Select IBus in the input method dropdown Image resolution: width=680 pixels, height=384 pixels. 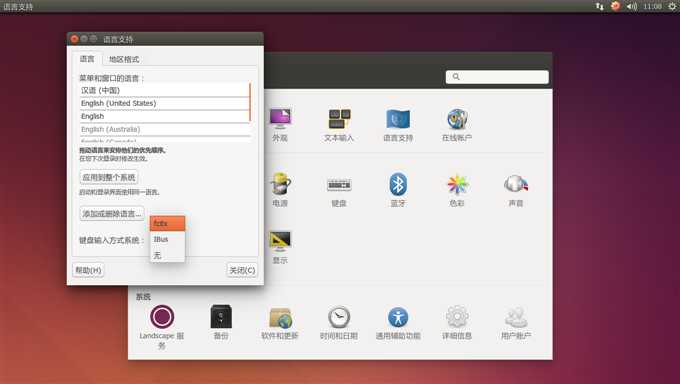coord(167,239)
